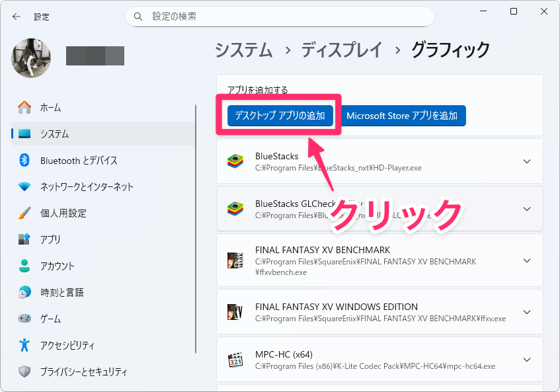Open プライバシーとセキュリティ settings
The height and width of the screenshot is (392, 560).
coord(83,372)
